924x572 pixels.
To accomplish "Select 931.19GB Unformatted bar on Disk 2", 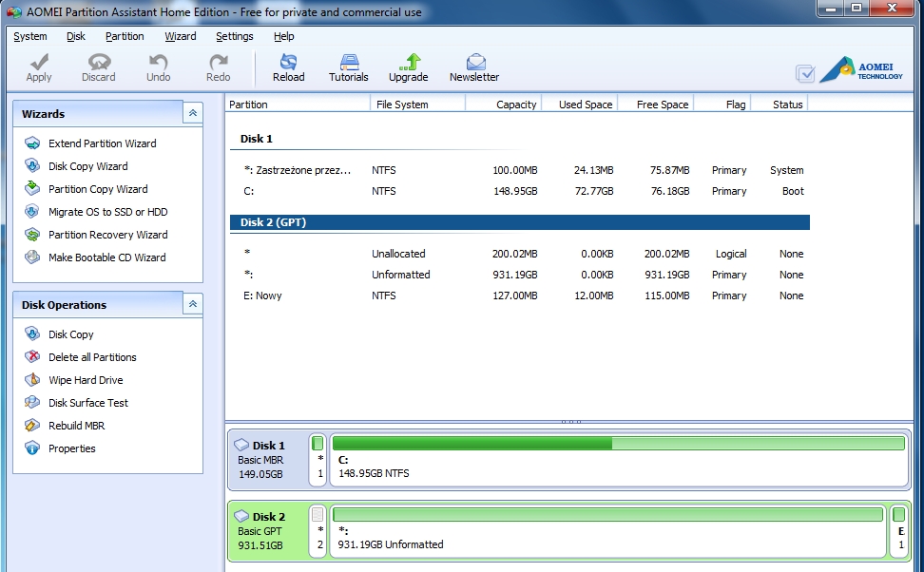I will point(608,514).
